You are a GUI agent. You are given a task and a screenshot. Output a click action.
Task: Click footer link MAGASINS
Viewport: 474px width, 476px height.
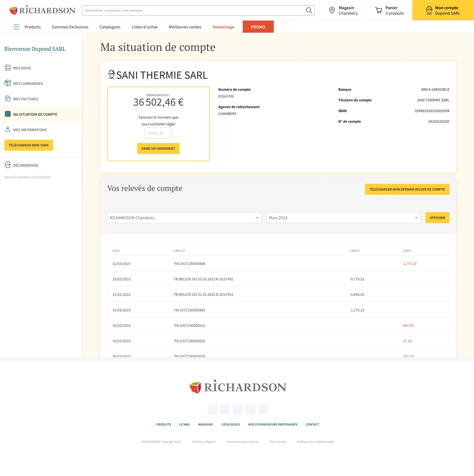205,424
